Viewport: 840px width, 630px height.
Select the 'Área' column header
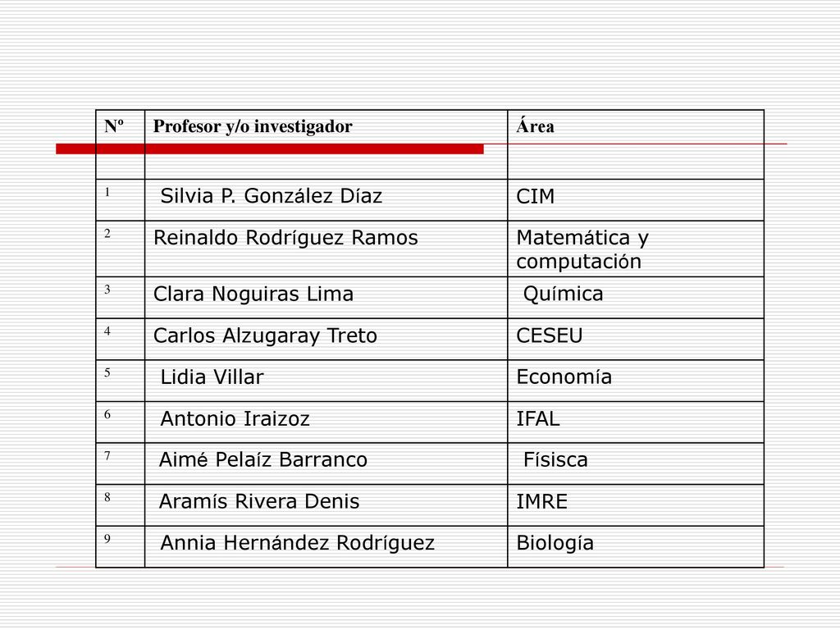535,126
